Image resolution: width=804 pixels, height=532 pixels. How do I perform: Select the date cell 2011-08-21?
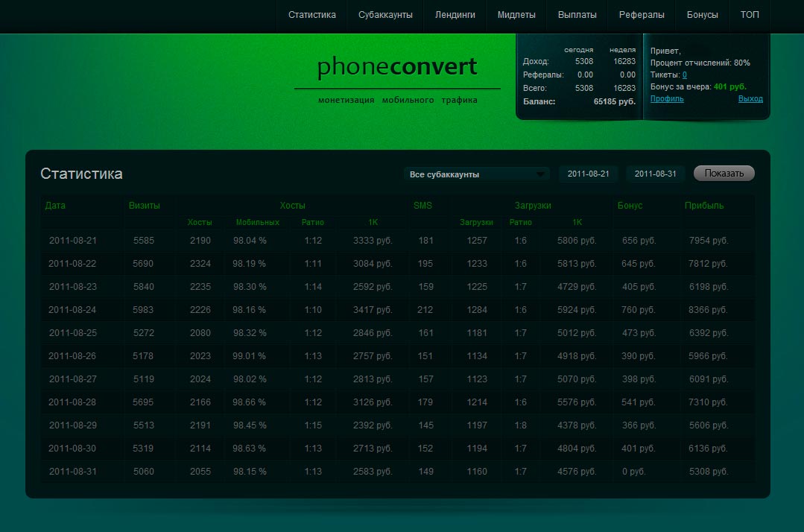73,241
